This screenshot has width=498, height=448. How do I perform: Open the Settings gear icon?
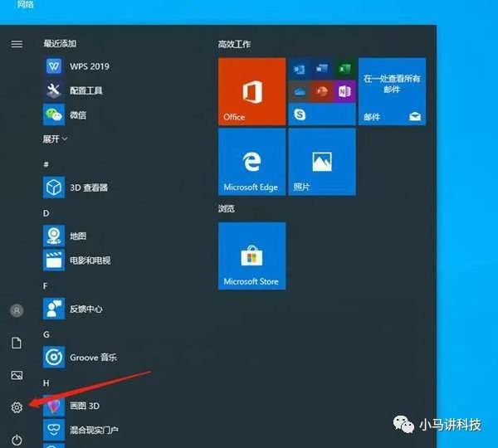pos(17,407)
